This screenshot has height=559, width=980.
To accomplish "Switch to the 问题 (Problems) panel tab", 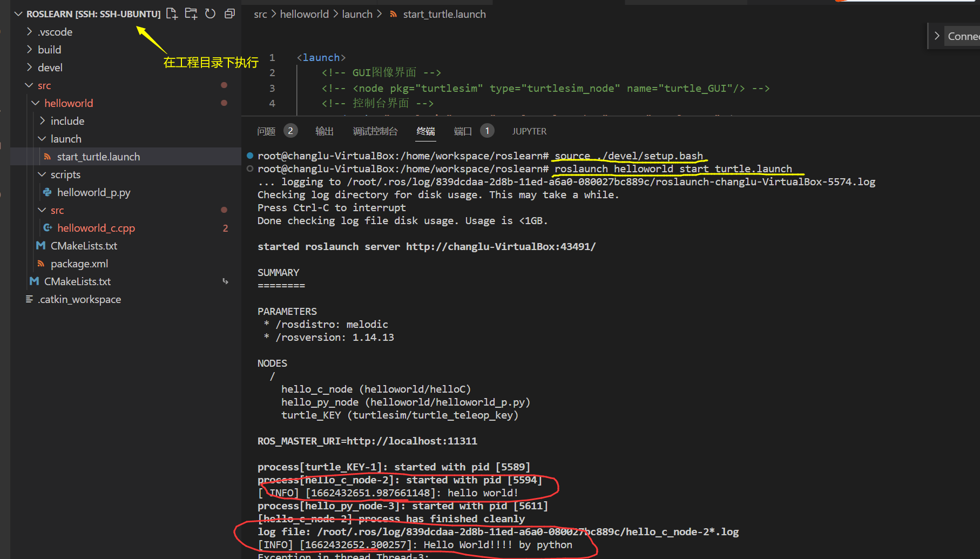I will pos(266,131).
